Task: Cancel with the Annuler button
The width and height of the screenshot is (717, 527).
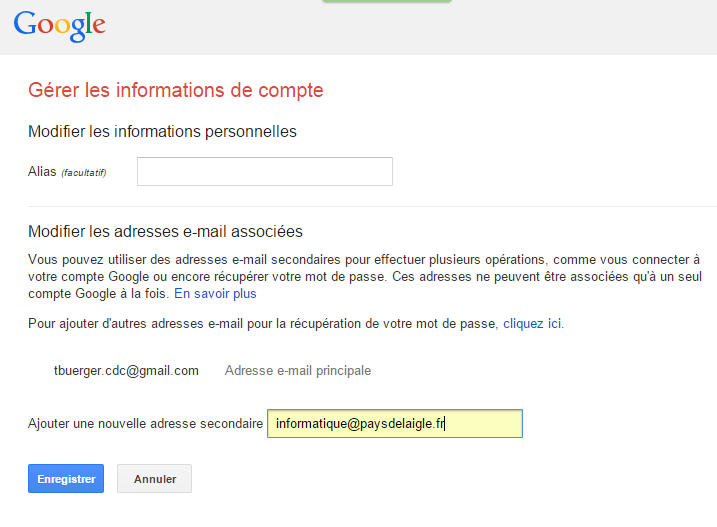Action: (x=154, y=479)
